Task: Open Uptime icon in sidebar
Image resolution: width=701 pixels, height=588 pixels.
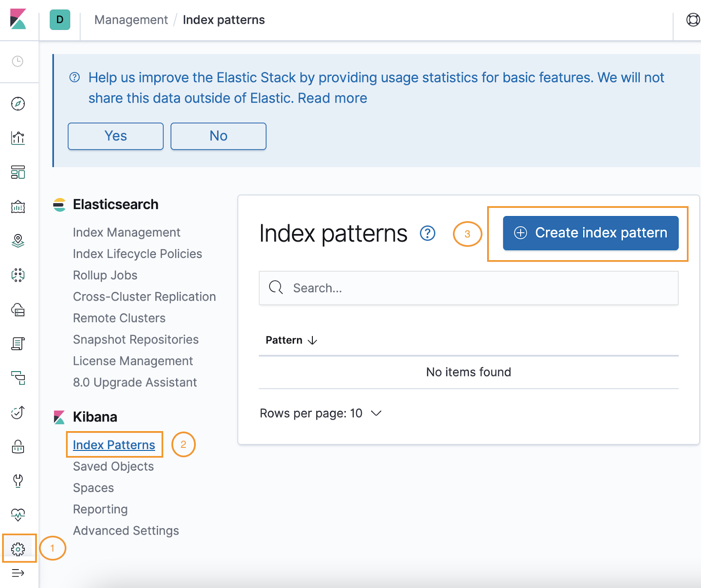Action: 18,412
